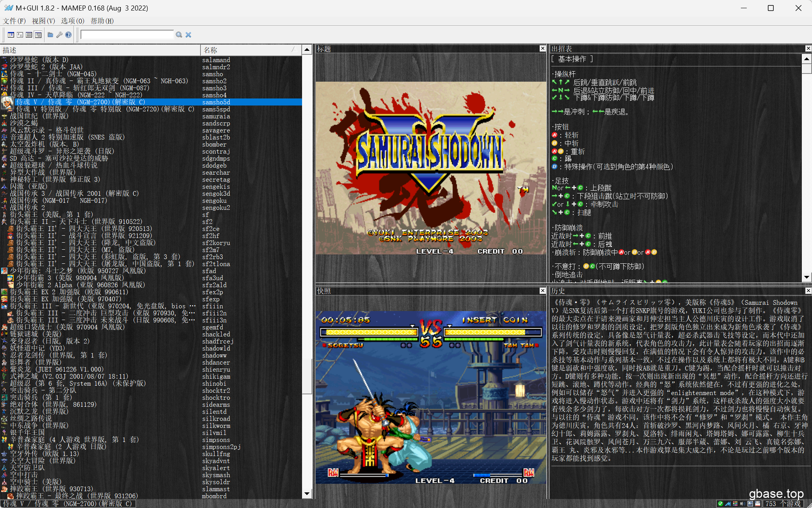Select 少年街霸 3 (美版 980904 凤凰版)
Viewport: 812px width, 508px height.
(70, 278)
